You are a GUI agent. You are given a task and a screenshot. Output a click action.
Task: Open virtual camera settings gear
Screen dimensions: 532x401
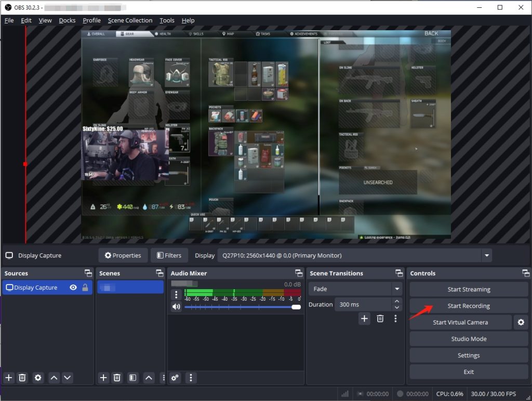point(521,322)
